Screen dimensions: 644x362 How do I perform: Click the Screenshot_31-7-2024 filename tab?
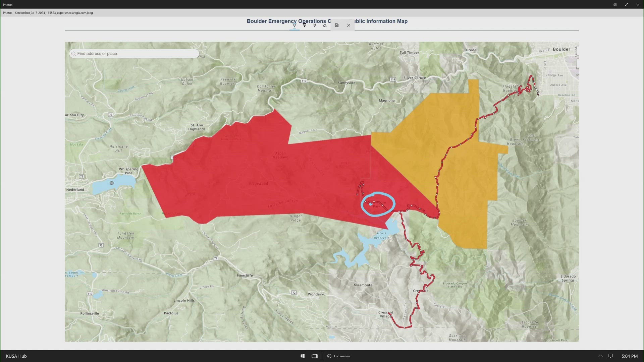(47, 13)
